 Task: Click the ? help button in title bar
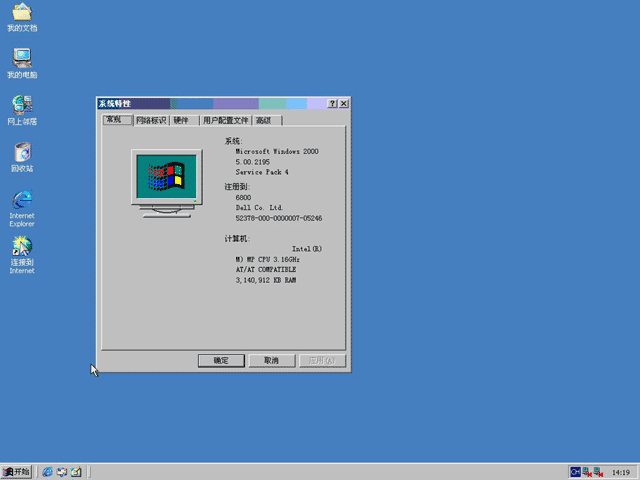coord(332,104)
